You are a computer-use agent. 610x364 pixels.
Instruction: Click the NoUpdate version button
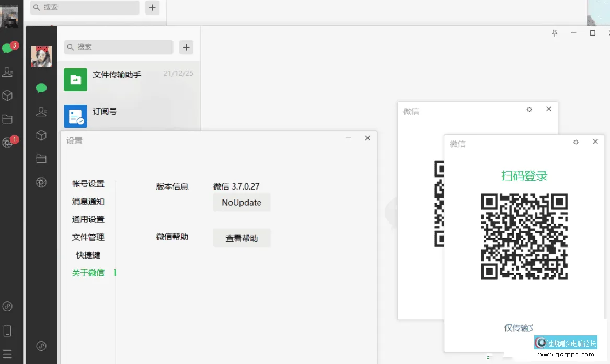tap(241, 202)
